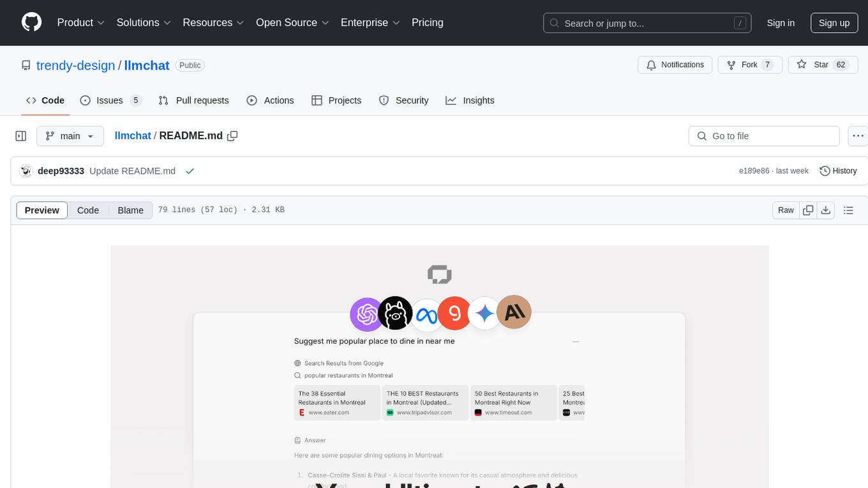Click the Sign up button
The width and height of the screenshot is (868, 488).
point(834,23)
